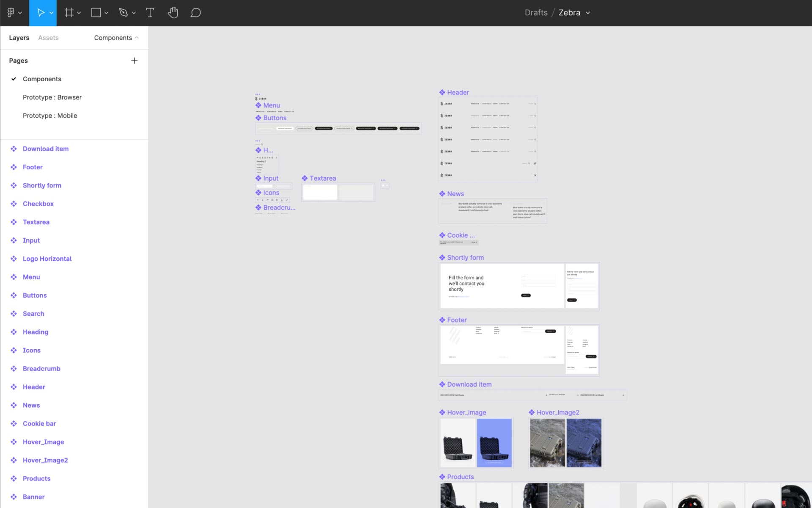Select the Move tool
This screenshot has height=508, width=812.
[41, 12]
